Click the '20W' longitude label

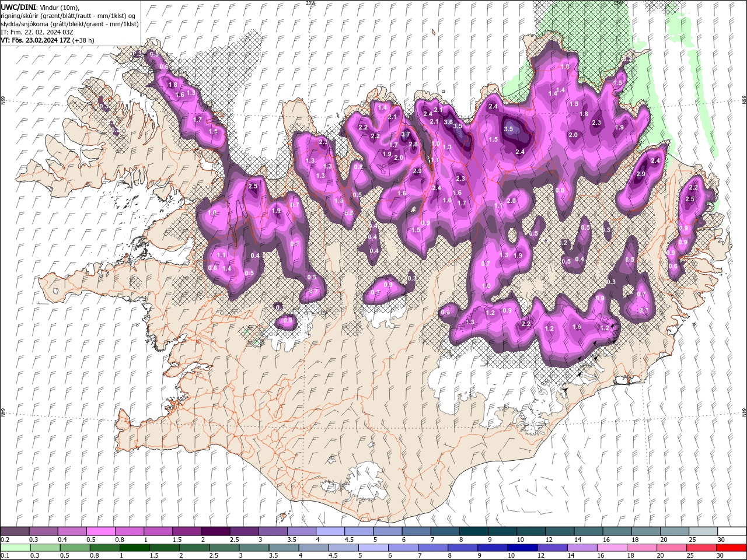[x=310, y=3]
